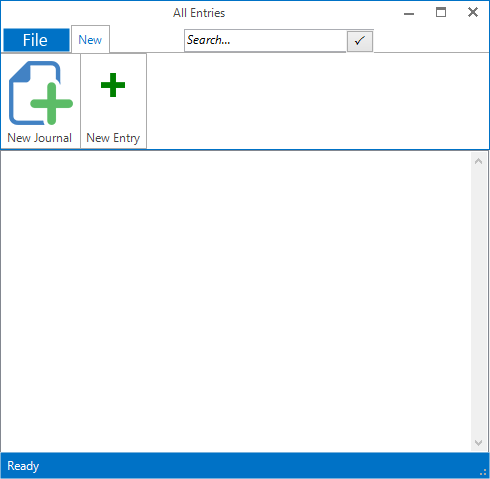Open the File menu
The width and height of the screenshot is (490, 479).
click(36, 40)
